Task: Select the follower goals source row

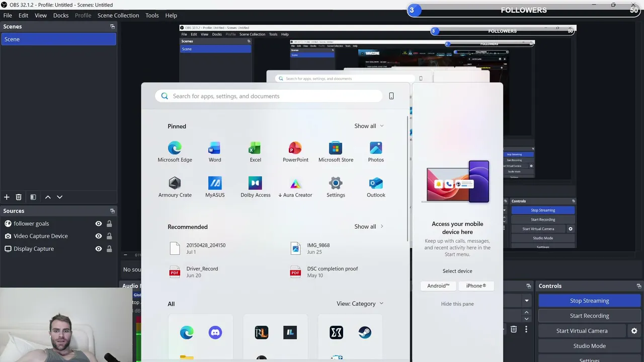Action: click(x=58, y=224)
